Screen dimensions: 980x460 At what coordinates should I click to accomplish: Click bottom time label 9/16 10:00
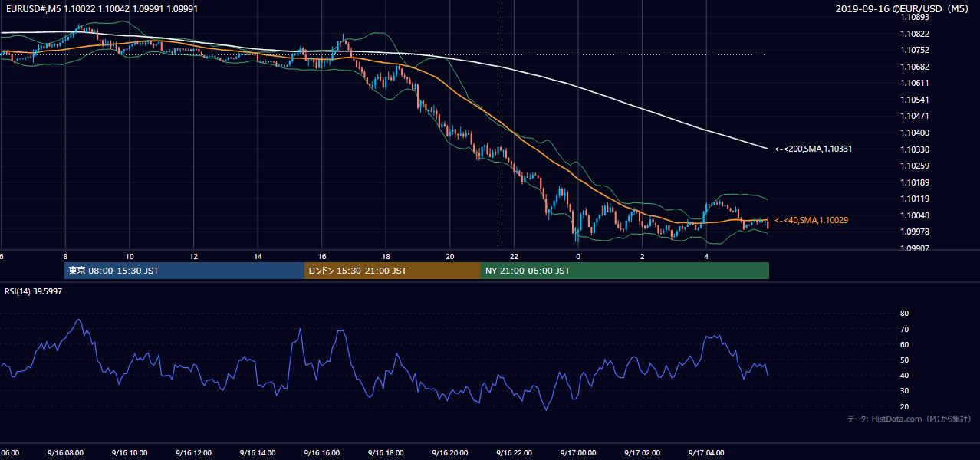[x=129, y=452]
